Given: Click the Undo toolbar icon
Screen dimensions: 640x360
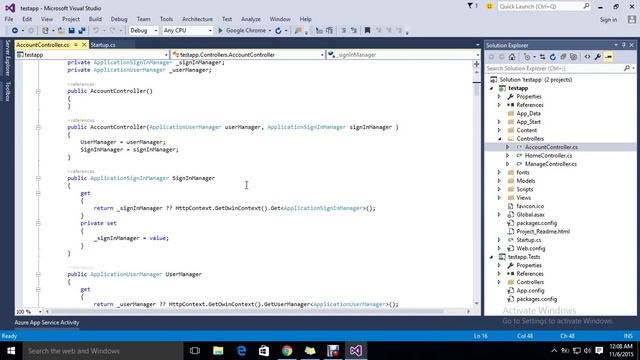Looking at the screenshot, I should coord(96,31).
